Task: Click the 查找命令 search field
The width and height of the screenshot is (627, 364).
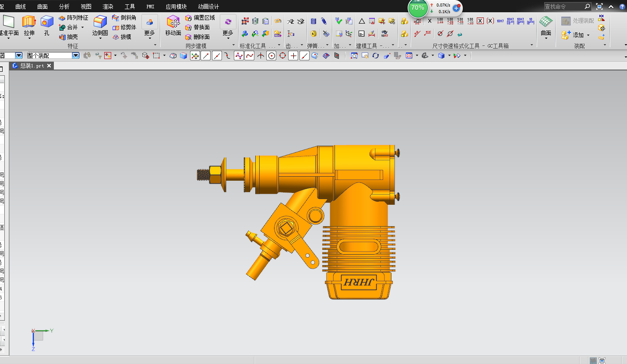Action: pos(564,7)
